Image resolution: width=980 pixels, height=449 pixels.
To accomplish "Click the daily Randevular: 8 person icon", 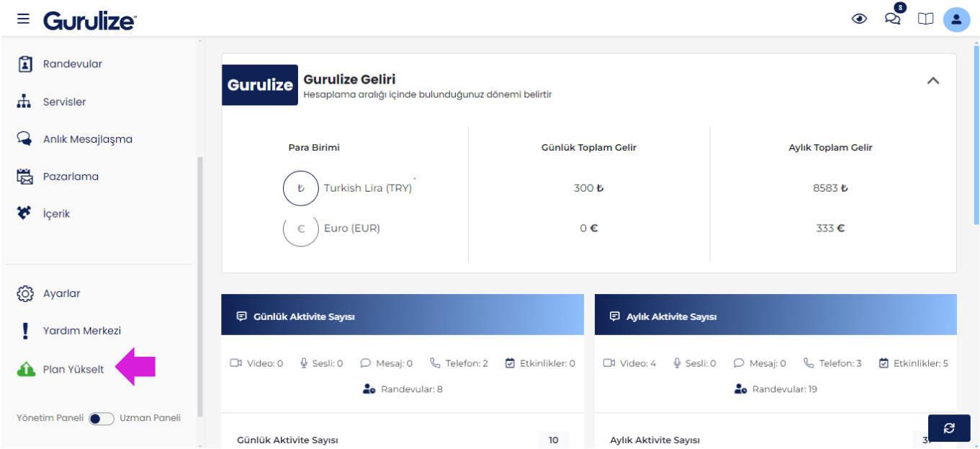I will [x=369, y=389].
